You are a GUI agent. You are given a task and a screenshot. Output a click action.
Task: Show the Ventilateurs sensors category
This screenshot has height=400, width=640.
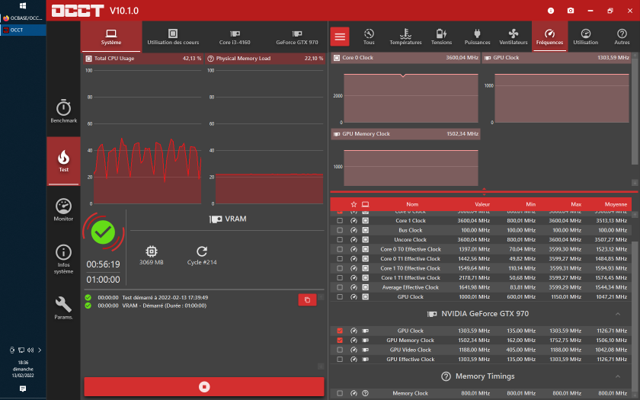coord(513,37)
